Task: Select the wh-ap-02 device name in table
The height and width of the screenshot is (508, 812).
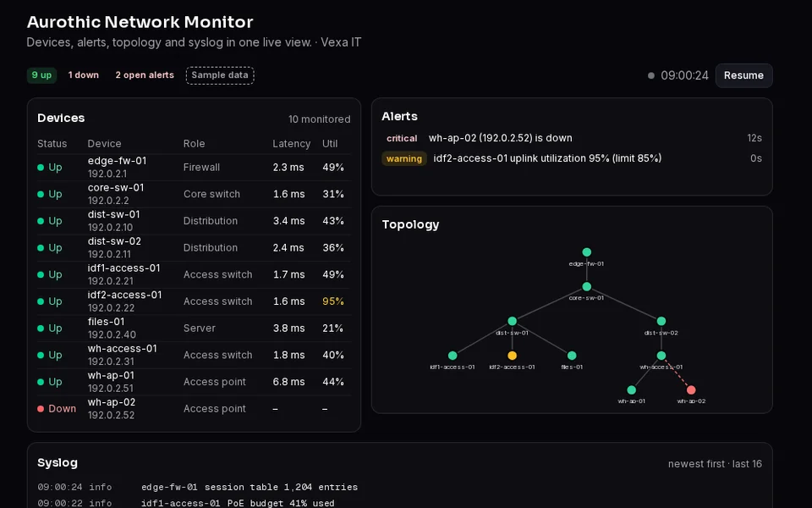Action: tap(112, 402)
